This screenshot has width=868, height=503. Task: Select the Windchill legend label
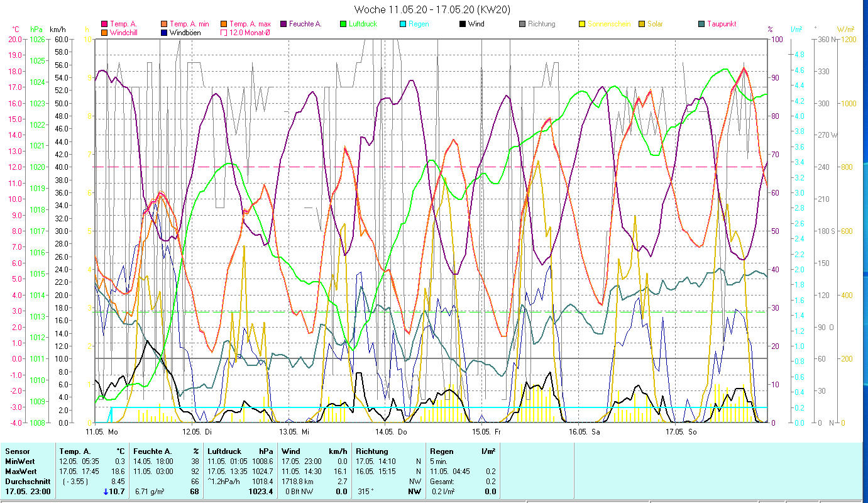click(124, 32)
